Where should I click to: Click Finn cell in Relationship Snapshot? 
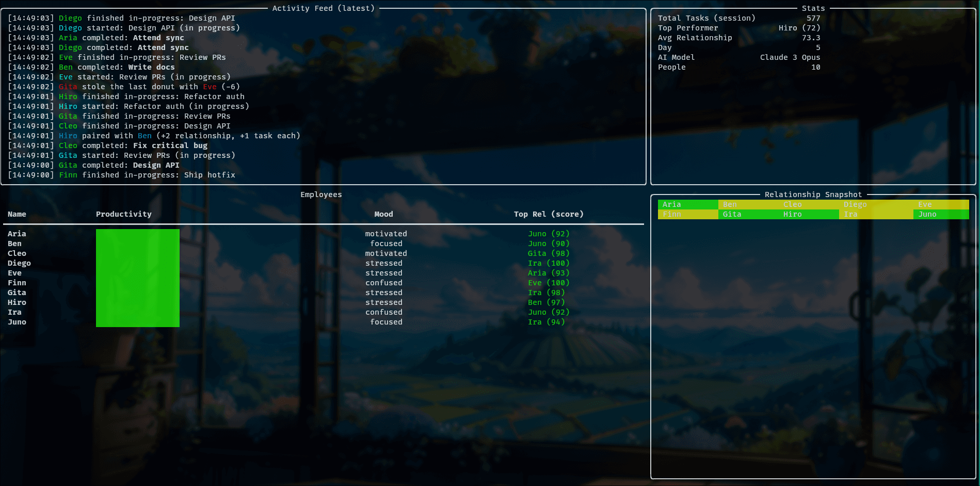688,214
